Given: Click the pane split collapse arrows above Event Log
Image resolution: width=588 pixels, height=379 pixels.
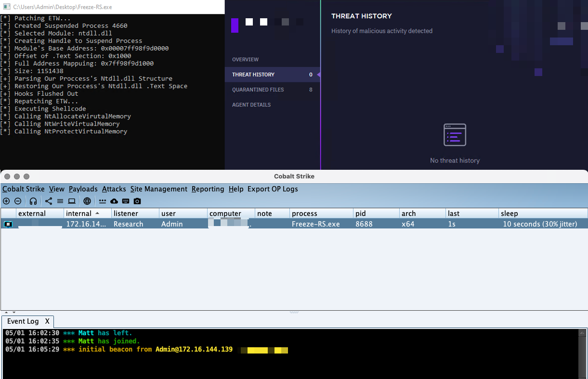Looking at the screenshot, I should tap(9, 313).
